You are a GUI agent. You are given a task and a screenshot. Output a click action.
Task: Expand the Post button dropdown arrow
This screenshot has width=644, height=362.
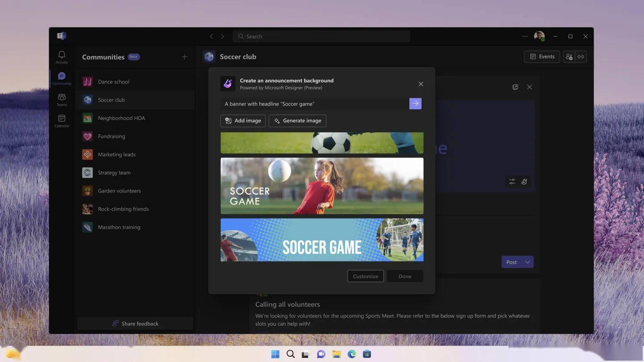point(527,262)
